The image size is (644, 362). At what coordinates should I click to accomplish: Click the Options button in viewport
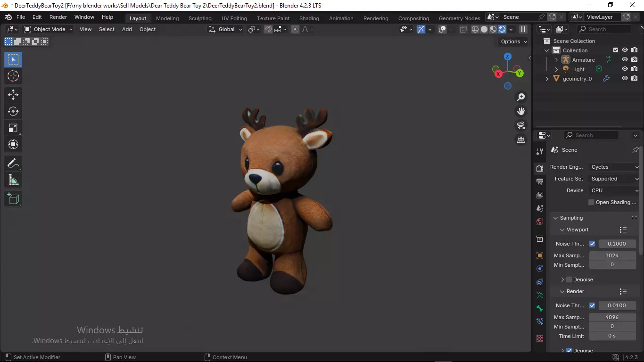pyautogui.click(x=514, y=41)
